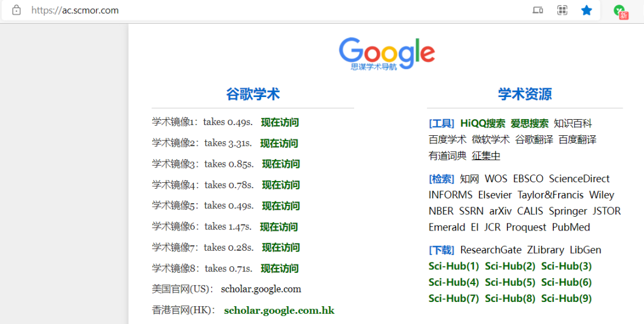Go to INFORMS
This screenshot has height=324, width=644.
tap(451, 195)
